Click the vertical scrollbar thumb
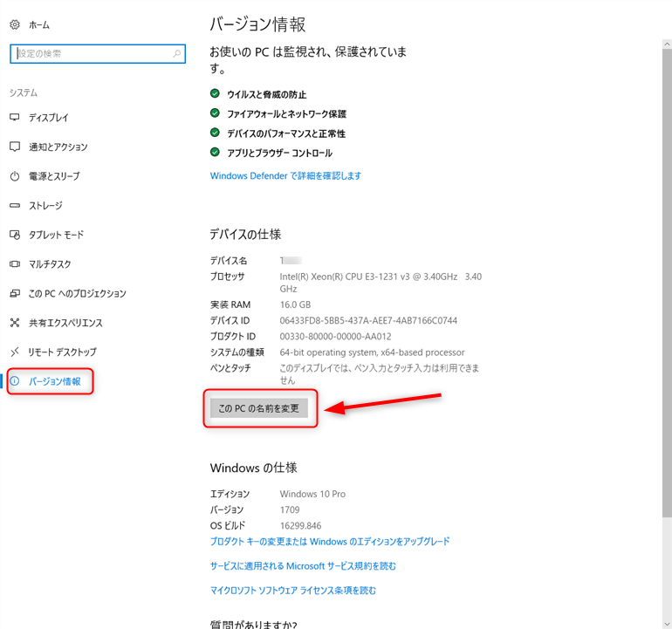The height and width of the screenshot is (629, 672). point(667,283)
